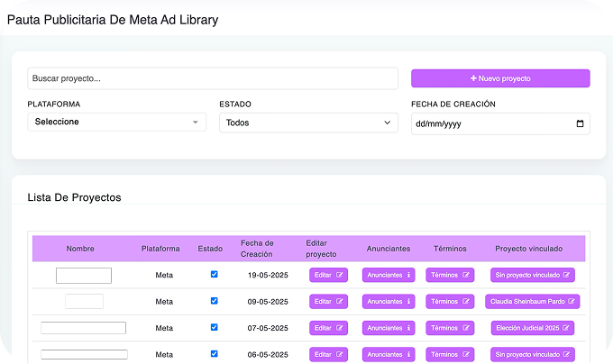Click the Anunciantes column header
This screenshot has width=613, height=364.
point(389,249)
